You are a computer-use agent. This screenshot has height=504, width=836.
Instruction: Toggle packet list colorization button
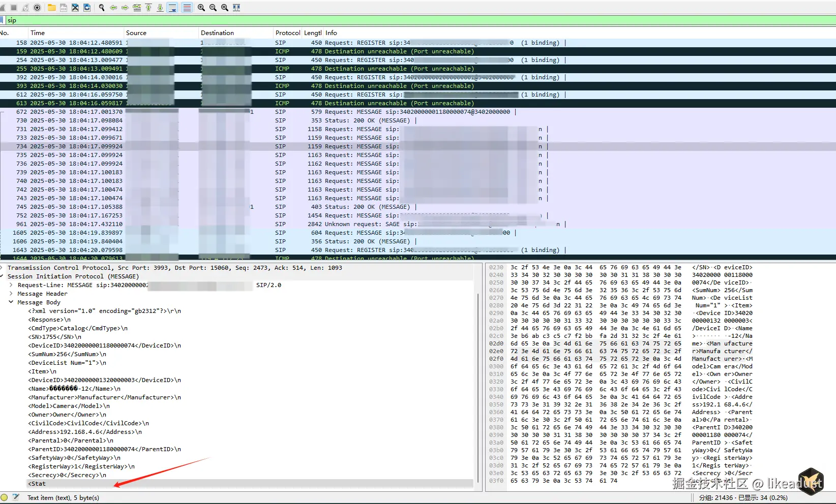tap(187, 8)
